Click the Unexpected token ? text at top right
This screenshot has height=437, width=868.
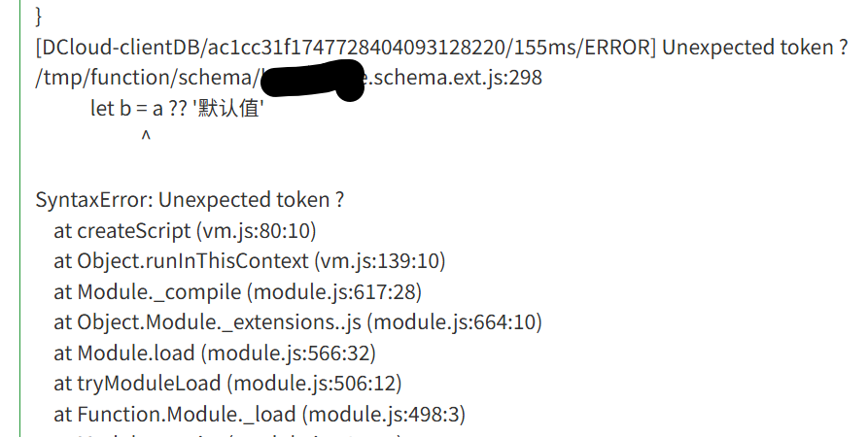(x=755, y=48)
